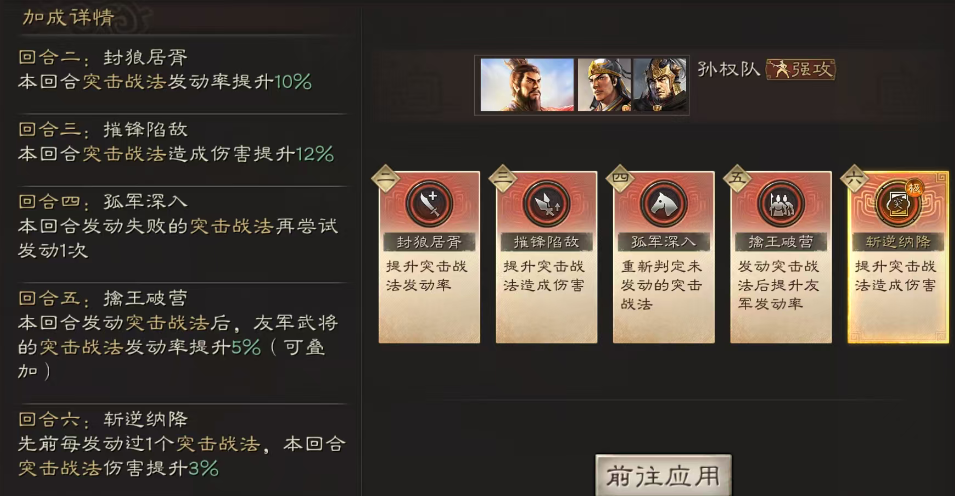
Task: Choose the 孤军深入 card description text
Action: tap(661, 285)
